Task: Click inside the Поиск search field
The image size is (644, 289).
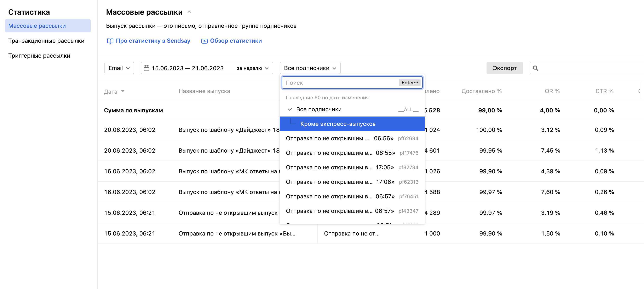Action: coord(325,83)
